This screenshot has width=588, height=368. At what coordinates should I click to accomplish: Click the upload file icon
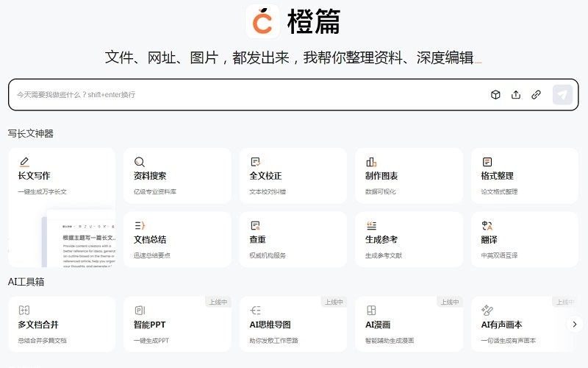[x=516, y=95]
